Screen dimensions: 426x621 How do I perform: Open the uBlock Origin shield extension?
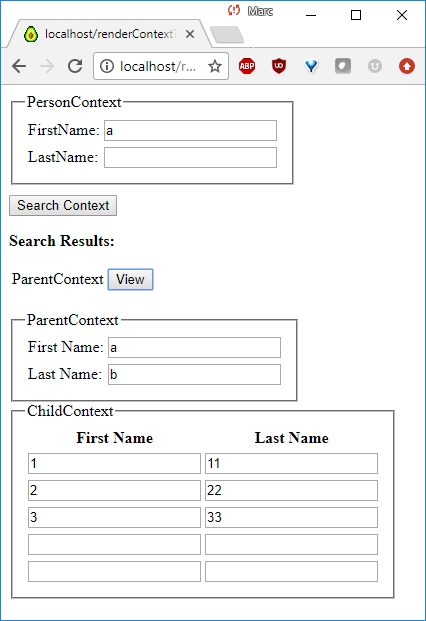(x=279, y=66)
